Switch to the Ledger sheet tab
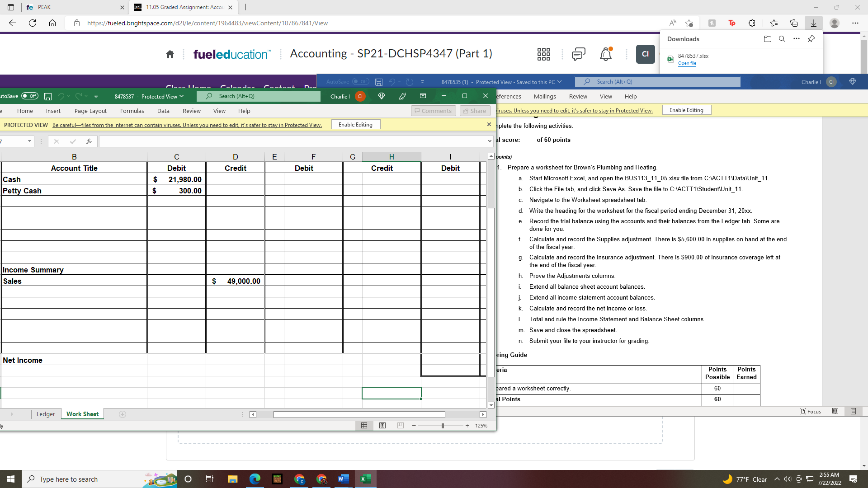The height and width of the screenshot is (488, 868). point(45,413)
